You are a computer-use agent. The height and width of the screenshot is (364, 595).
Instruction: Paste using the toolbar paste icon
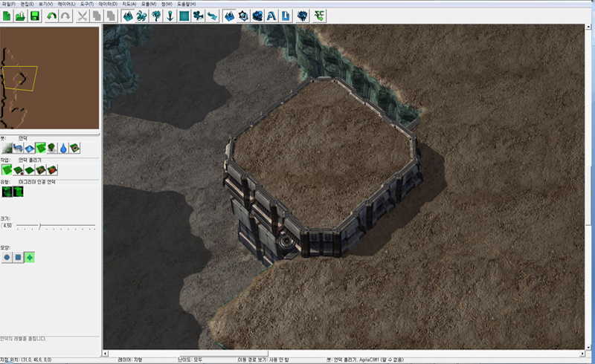click(111, 16)
